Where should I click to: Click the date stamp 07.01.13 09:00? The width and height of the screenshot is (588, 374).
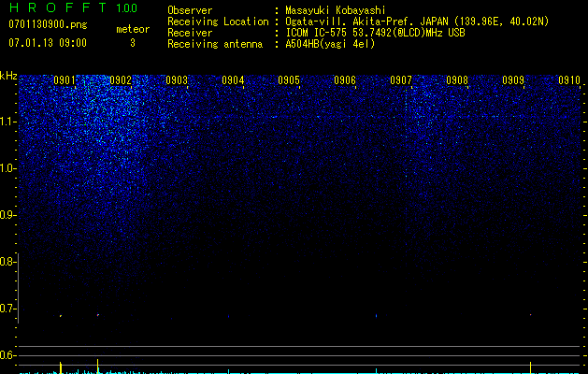48,43
